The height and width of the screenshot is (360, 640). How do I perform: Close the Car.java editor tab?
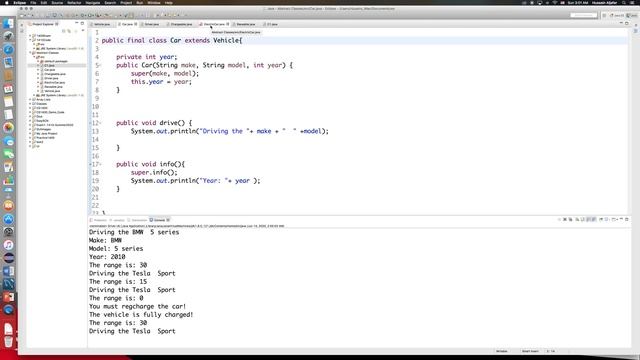point(136,24)
